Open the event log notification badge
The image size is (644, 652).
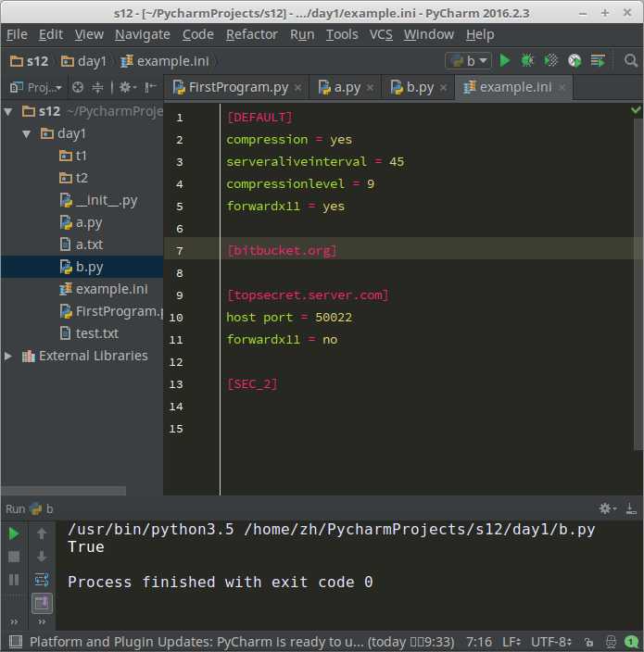[x=631, y=642]
